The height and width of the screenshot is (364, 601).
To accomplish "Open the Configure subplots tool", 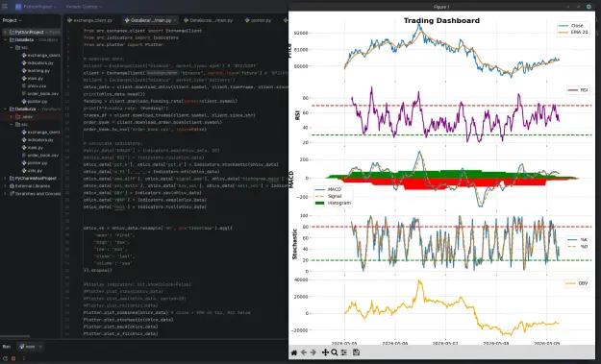I will point(344,352).
